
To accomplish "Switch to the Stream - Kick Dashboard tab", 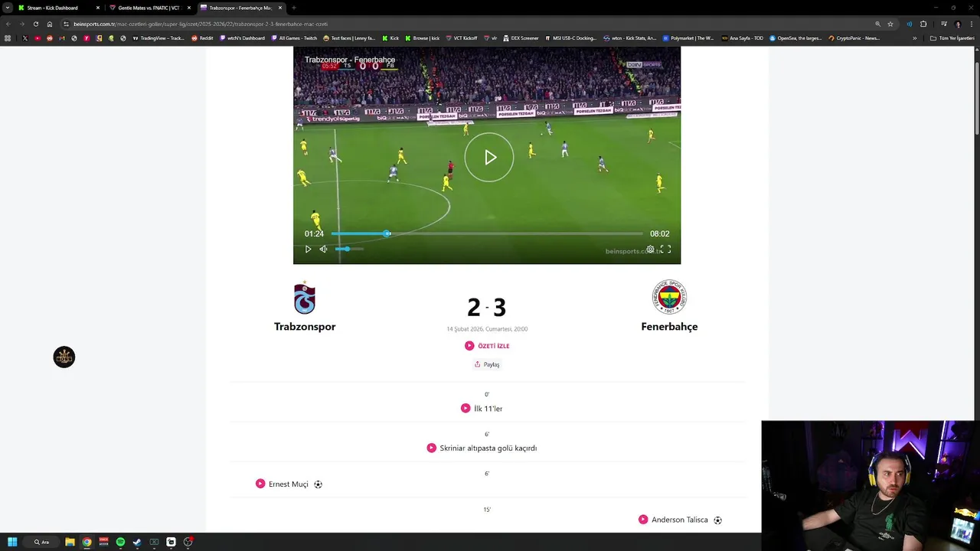I will coord(54,8).
